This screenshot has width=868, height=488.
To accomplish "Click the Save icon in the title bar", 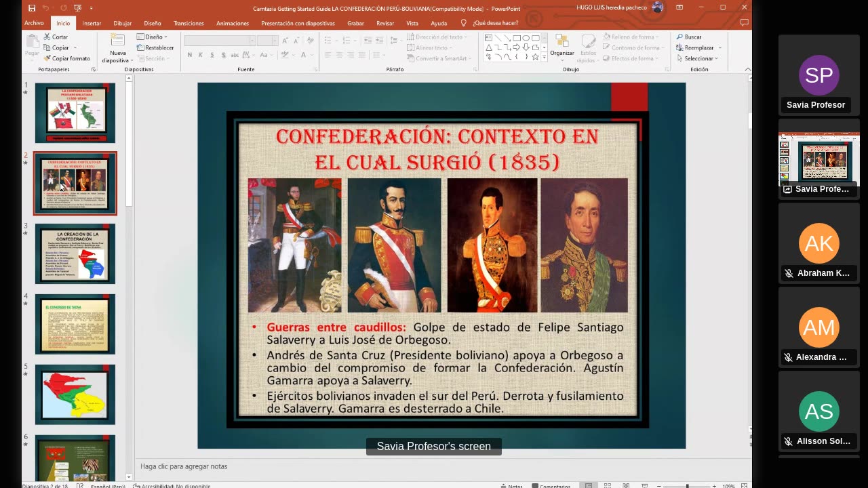I will pyautogui.click(x=32, y=7).
